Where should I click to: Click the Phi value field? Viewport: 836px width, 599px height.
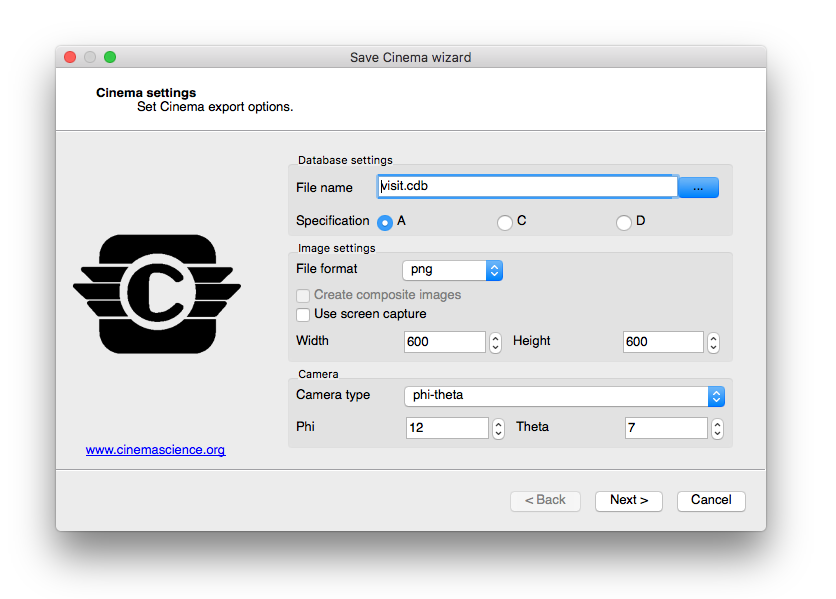point(447,428)
